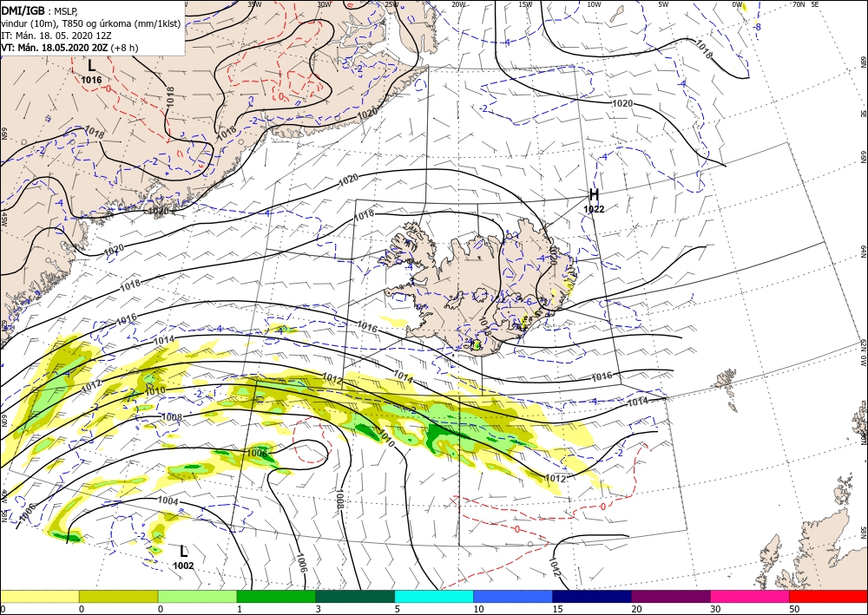The height and width of the screenshot is (615, 868).
Task: Click the '45W' label on left edge
Action: [x=4, y=219]
